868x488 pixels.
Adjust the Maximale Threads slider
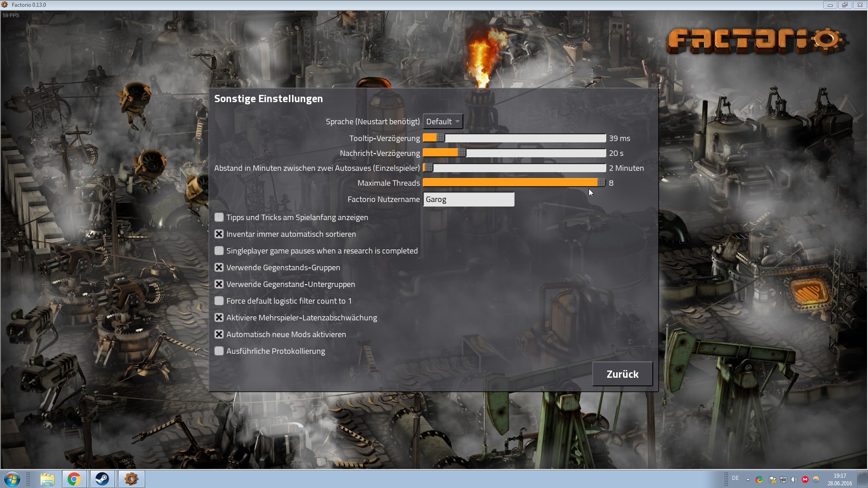514,183
